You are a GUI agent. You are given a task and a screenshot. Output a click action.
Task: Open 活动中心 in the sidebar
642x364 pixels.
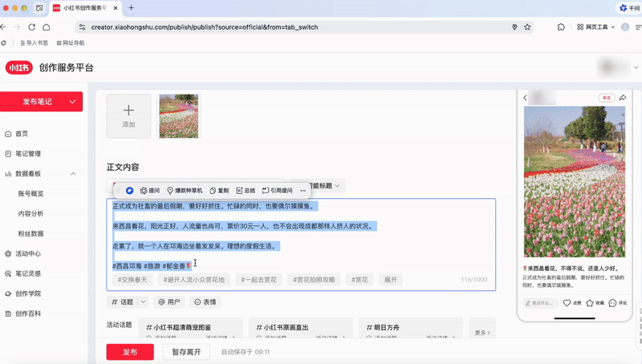(28, 253)
